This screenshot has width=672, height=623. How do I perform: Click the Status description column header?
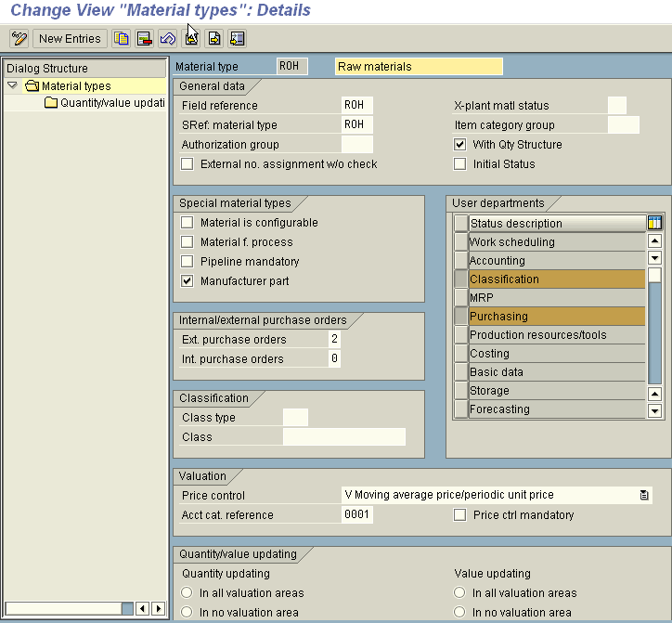[557, 224]
